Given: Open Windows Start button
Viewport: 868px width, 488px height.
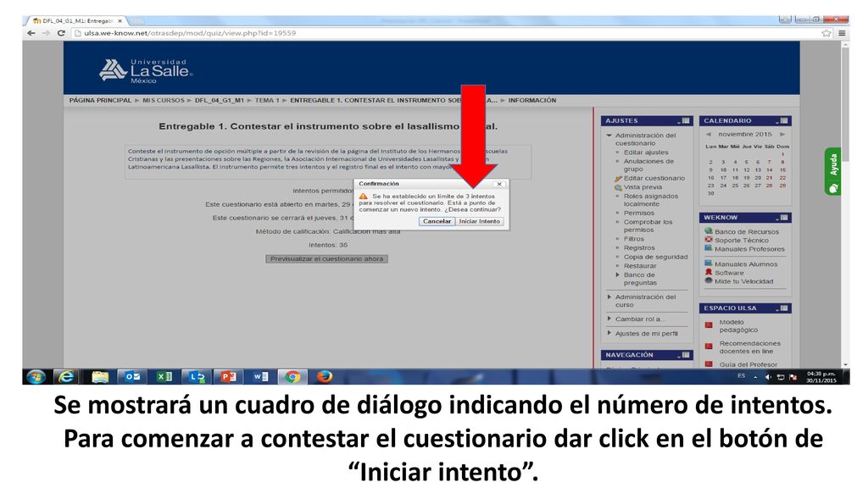Looking at the screenshot, I should pos(36,377).
